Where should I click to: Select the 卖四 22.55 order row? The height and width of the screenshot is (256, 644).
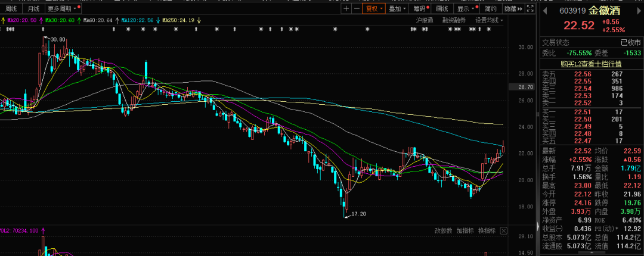click(591, 81)
